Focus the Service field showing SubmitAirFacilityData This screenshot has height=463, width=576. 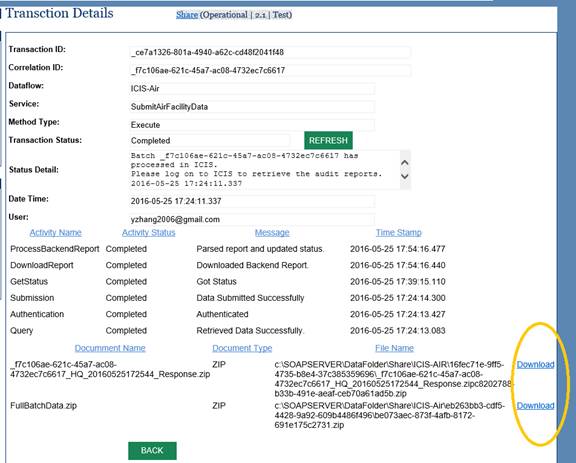(x=252, y=107)
